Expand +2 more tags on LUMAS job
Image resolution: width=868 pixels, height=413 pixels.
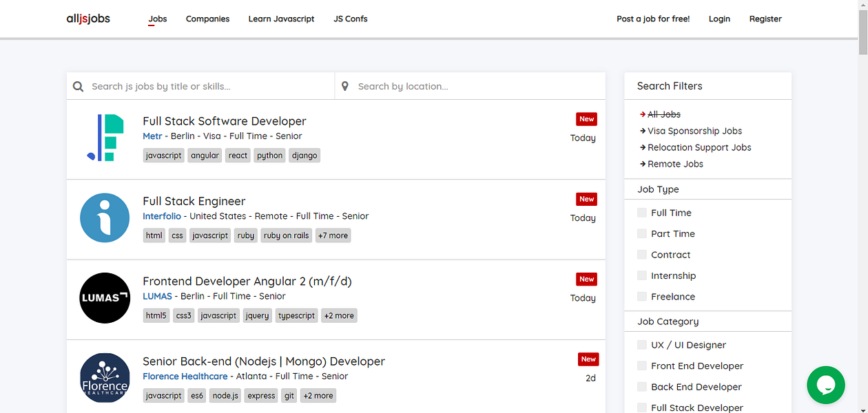[339, 316]
